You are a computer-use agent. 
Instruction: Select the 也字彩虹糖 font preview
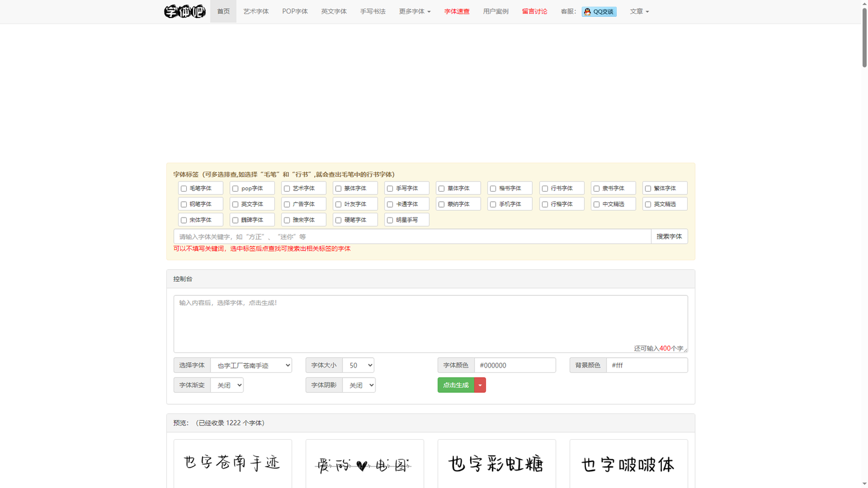pos(497,463)
